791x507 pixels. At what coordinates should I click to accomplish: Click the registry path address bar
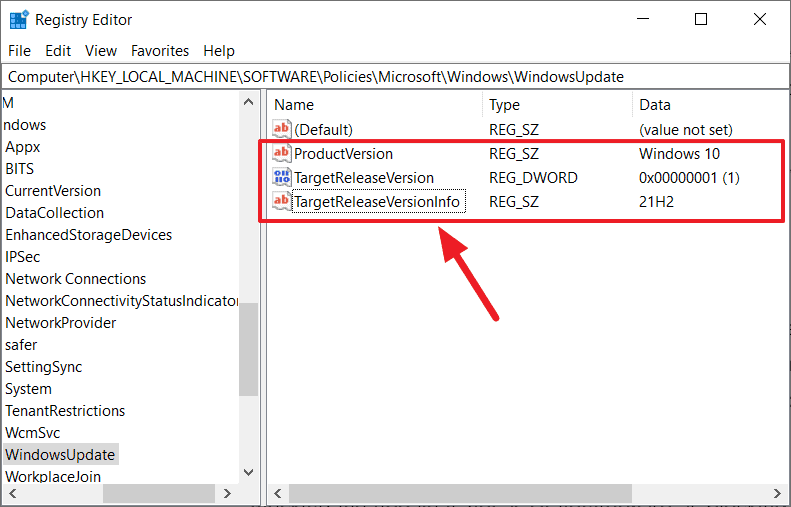tap(396, 77)
